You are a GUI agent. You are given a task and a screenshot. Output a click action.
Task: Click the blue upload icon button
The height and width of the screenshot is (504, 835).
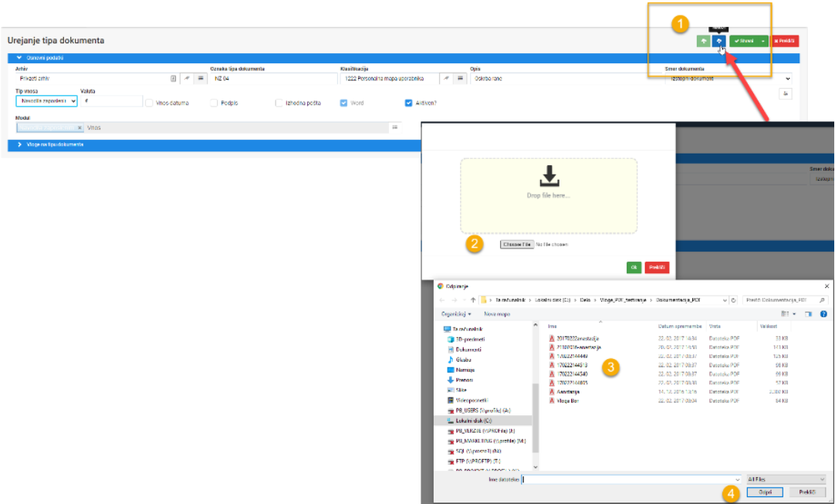pyautogui.click(x=719, y=41)
